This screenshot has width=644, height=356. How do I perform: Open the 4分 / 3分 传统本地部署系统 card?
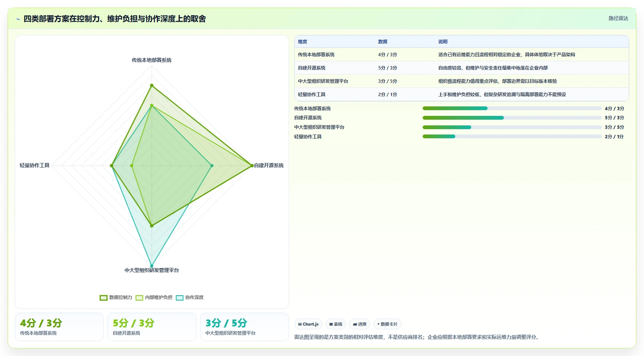59,327
